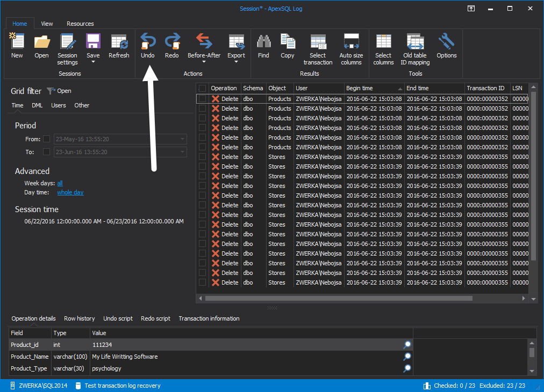Image resolution: width=544 pixels, height=392 pixels.
Task: Click the server icon beside ZWERKA\SQL2014
Action: click(12, 386)
